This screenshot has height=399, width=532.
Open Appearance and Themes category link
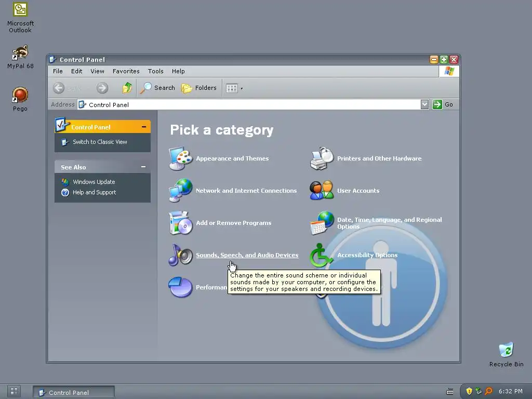click(x=232, y=158)
